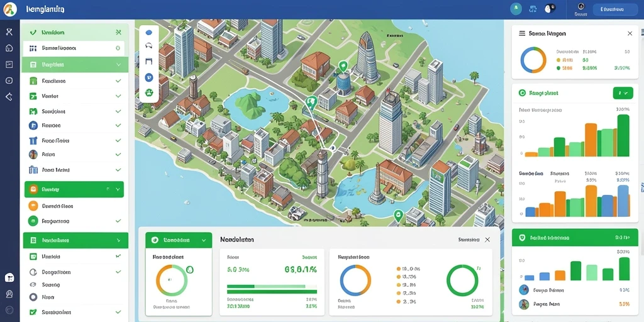Select the blue oval tool in the map toolbar
The width and height of the screenshot is (644, 322).
[148, 33]
